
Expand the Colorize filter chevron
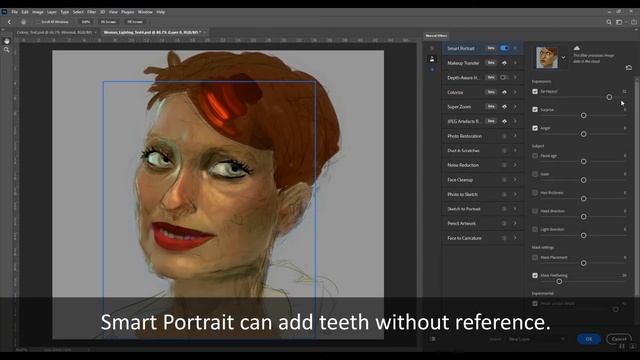515,92
